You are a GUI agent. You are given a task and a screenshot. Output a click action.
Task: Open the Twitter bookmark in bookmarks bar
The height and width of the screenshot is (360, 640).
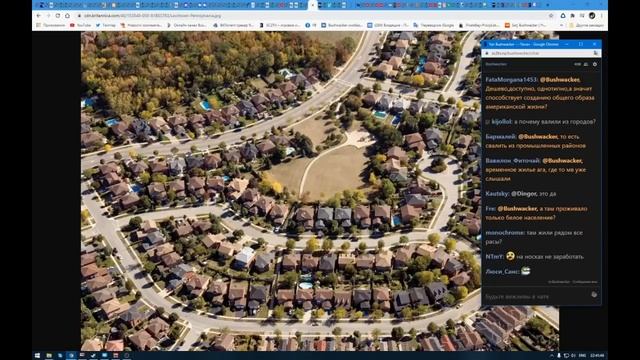pyautogui.click(x=106, y=25)
